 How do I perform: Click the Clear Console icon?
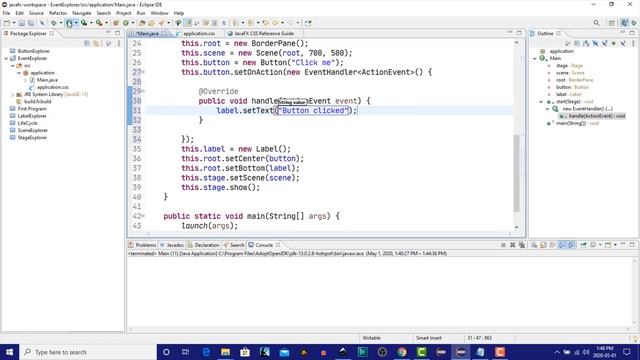click(x=534, y=245)
